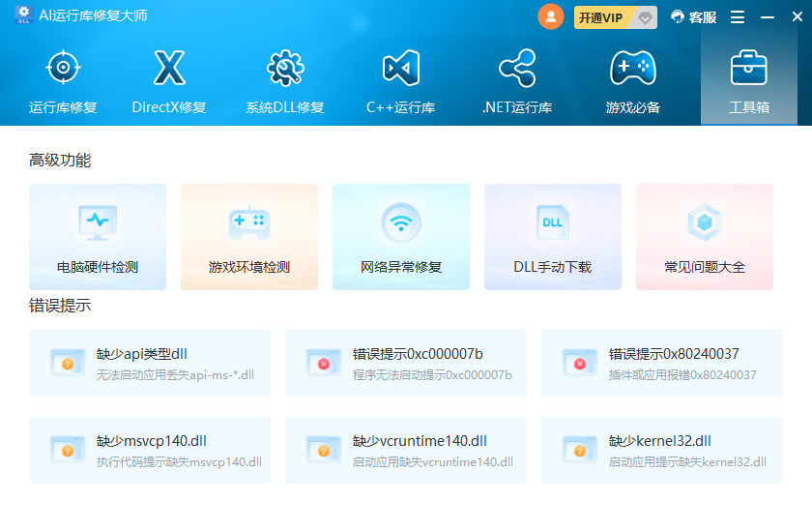This screenshot has height=531, width=812.
Task: Switch to the 运行库修复 tab label
Action: [63, 107]
